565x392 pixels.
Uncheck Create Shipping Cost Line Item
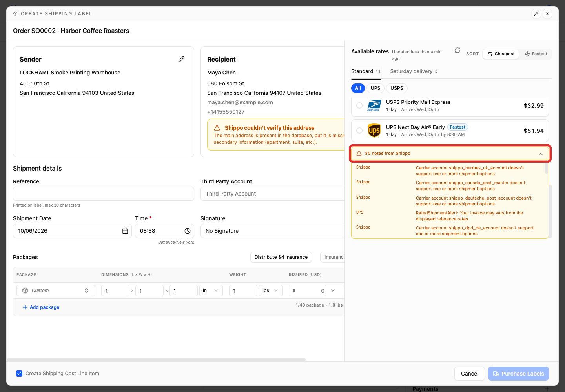19,374
